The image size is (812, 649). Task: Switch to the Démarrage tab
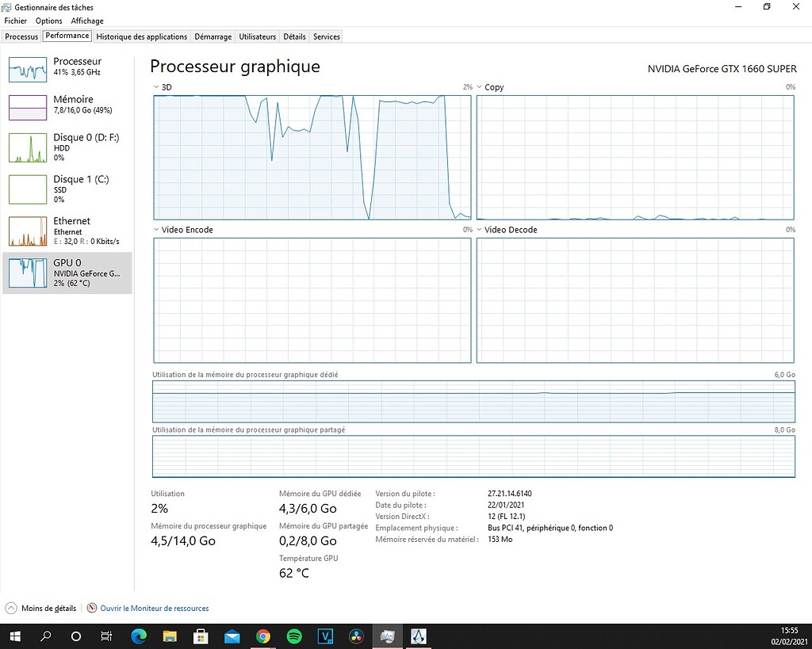pos(213,36)
